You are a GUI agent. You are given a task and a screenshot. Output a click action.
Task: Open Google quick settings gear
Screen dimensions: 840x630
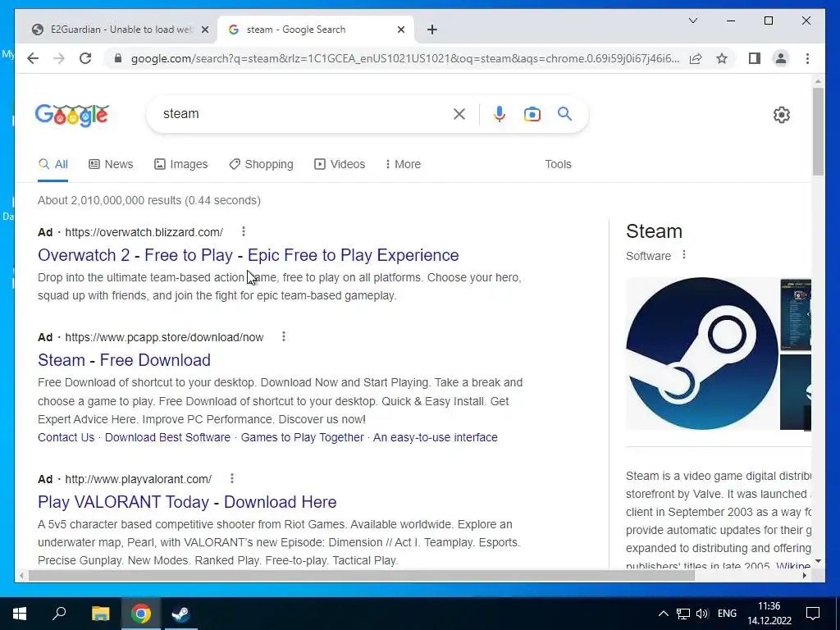tap(781, 115)
